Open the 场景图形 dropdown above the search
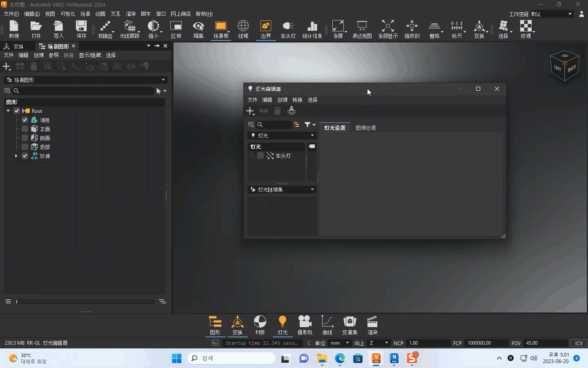This screenshot has width=588, height=368. [x=86, y=80]
